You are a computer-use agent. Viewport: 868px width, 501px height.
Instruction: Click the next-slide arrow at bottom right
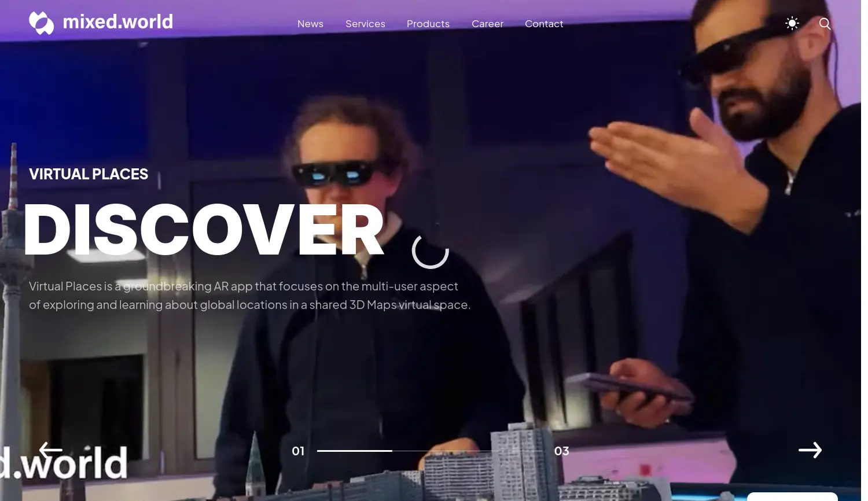point(810,450)
